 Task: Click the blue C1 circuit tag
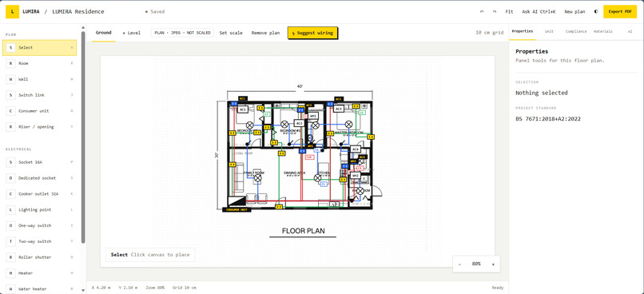pyautogui.click(x=324, y=185)
